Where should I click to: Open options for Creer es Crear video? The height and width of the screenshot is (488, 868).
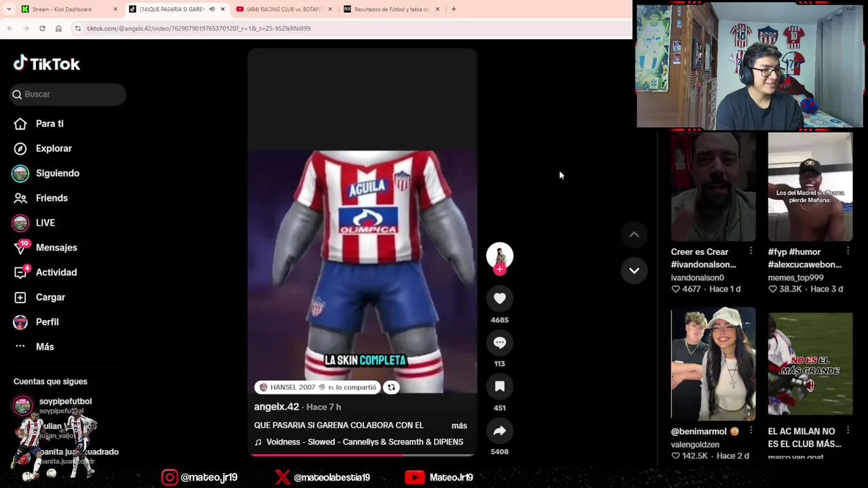[x=751, y=251]
